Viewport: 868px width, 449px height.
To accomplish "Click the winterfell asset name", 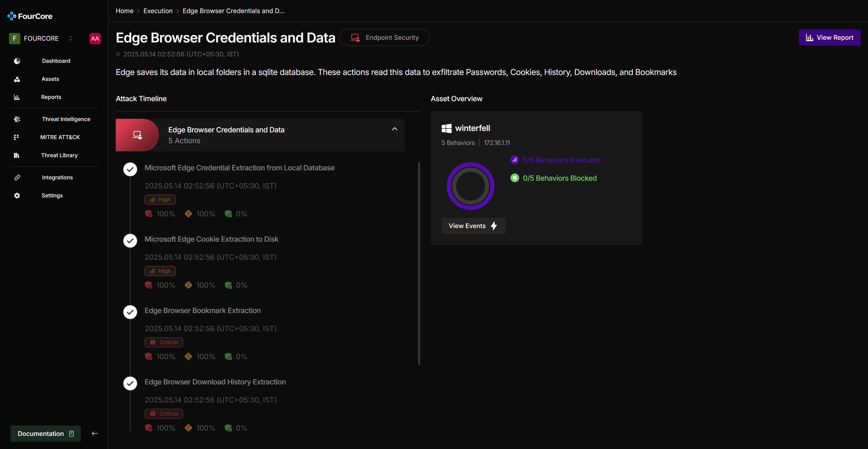I will pos(472,128).
